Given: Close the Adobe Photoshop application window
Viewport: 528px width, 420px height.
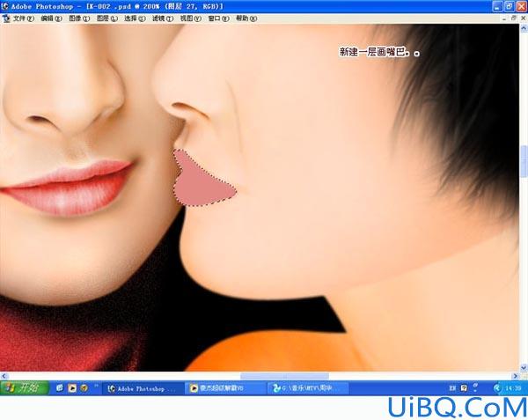Looking at the screenshot, I should click(522, 6).
